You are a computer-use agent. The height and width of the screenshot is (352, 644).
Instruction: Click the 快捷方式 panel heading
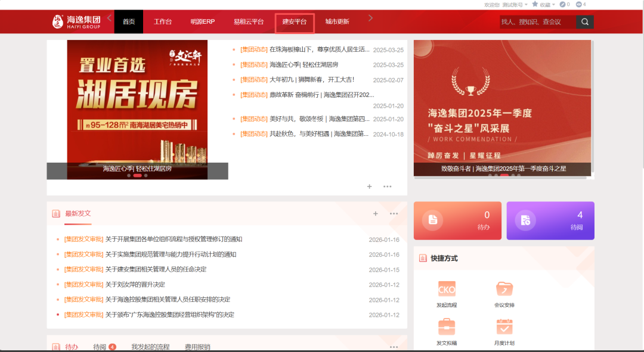(444, 258)
